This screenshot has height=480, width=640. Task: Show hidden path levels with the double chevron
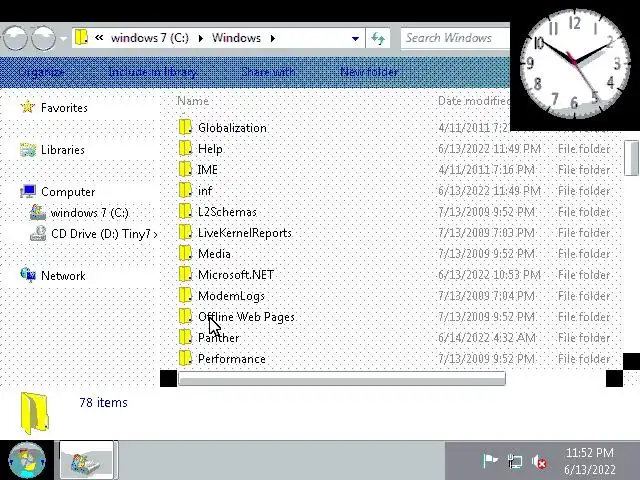click(x=99, y=38)
